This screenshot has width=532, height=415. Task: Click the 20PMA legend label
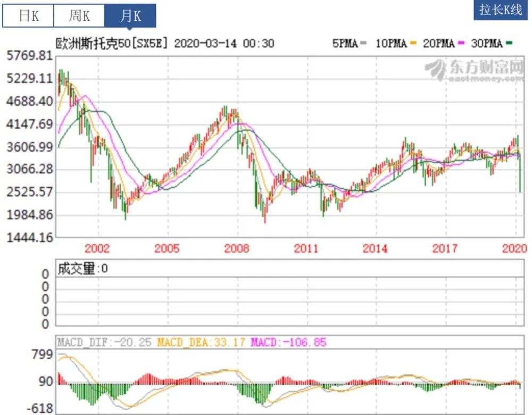point(439,44)
